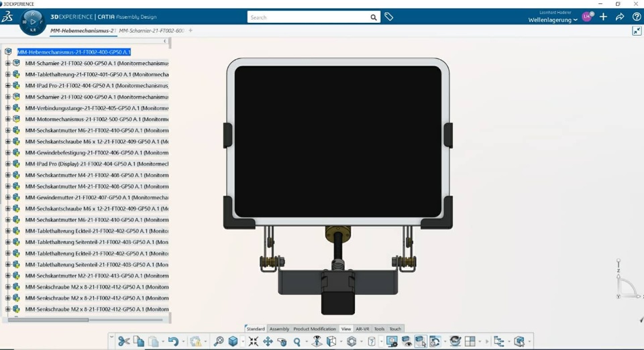Image resolution: width=644 pixels, height=350 pixels.
Task: Open the blue view cube icon
Action: coord(233,341)
